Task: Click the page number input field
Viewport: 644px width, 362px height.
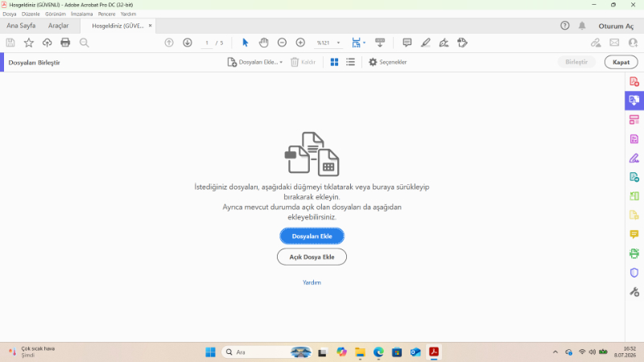Action: (207, 43)
